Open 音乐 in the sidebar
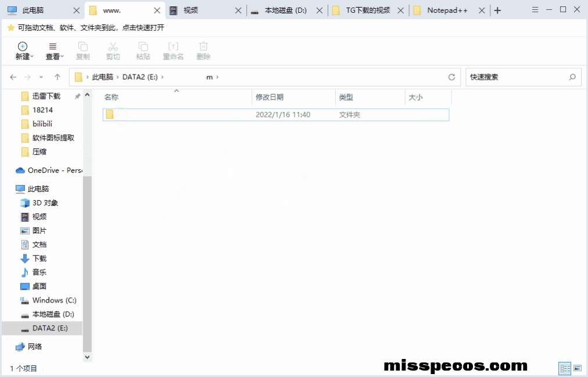The width and height of the screenshot is (588, 377). pyautogui.click(x=39, y=272)
